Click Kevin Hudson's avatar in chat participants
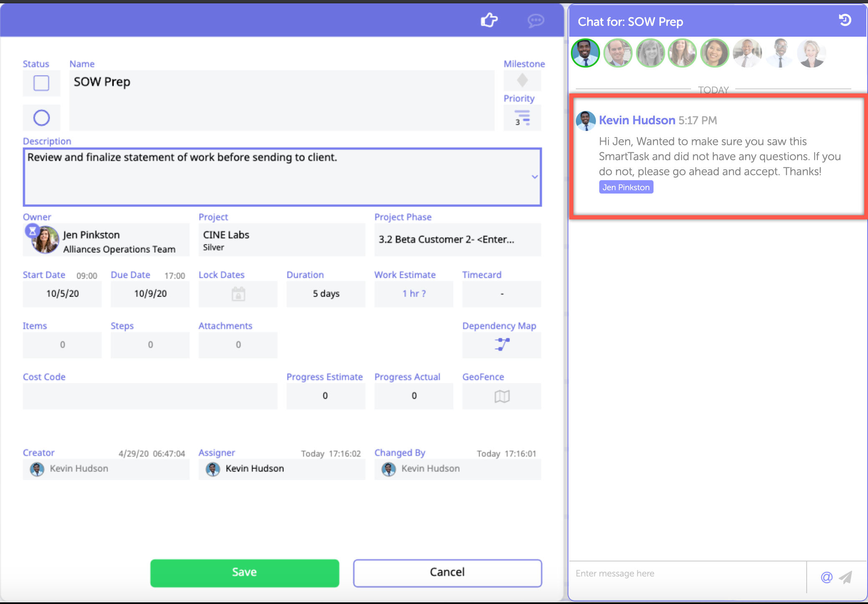Screen dimensions: 868x604 point(585,53)
